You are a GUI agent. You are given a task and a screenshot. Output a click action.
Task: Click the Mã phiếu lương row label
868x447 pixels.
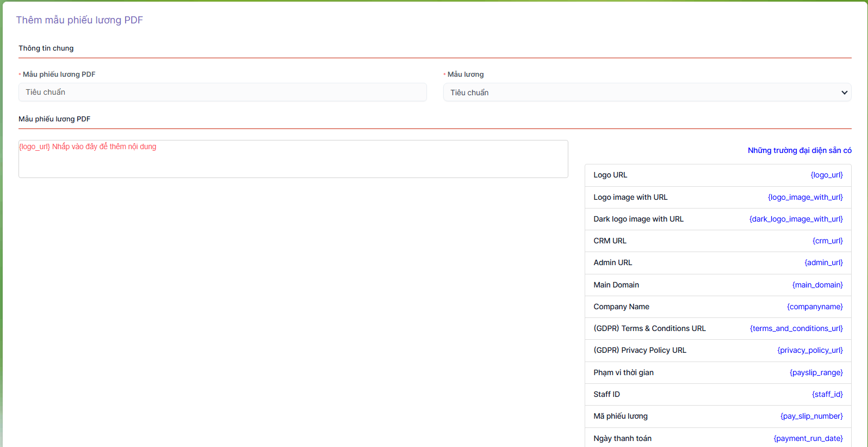tap(620, 416)
